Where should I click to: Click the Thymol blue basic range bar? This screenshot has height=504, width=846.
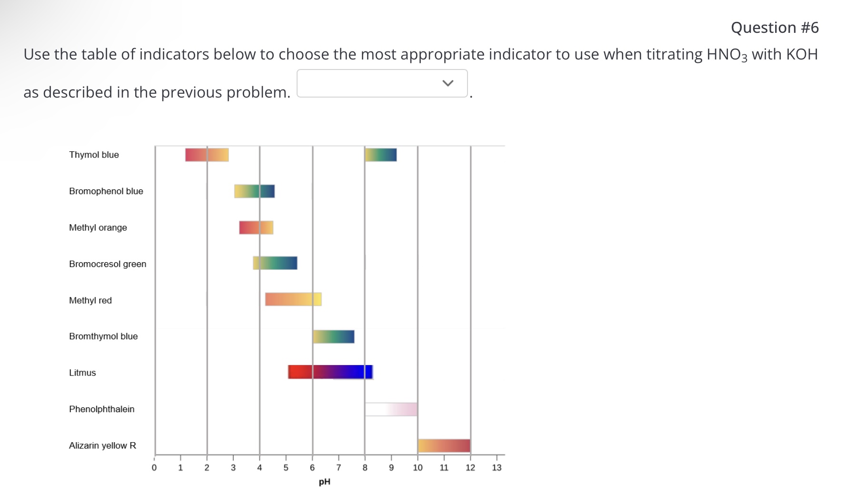[380, 155]
